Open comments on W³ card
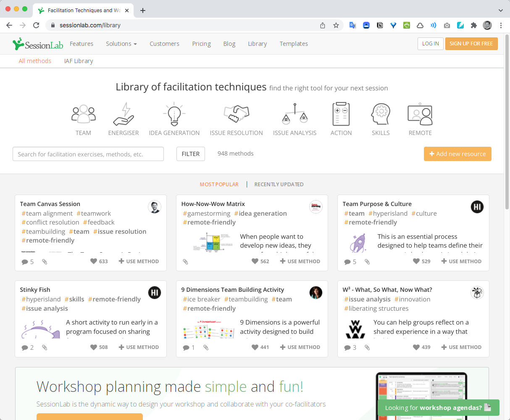Image resolution: width=510 pixels, height=420 pixels. tap(350, 347)
